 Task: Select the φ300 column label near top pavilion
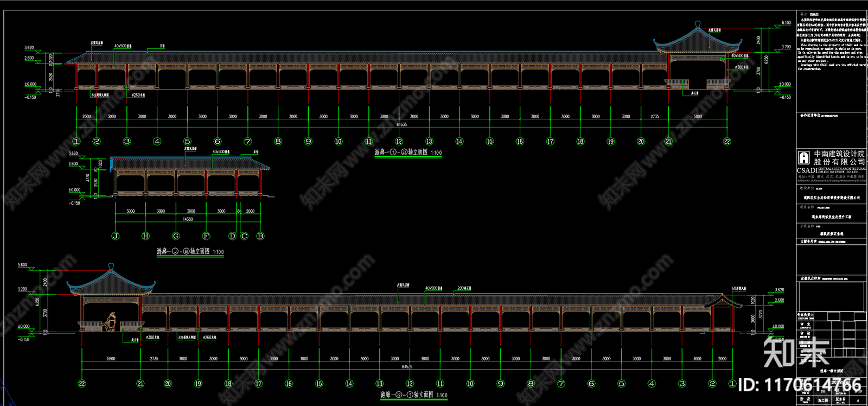741,67
